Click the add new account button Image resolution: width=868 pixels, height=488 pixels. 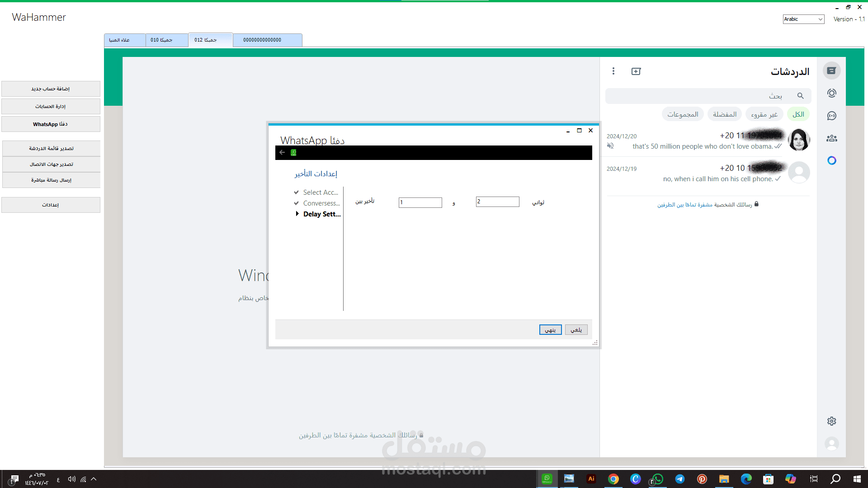click(x=51, y=89)
